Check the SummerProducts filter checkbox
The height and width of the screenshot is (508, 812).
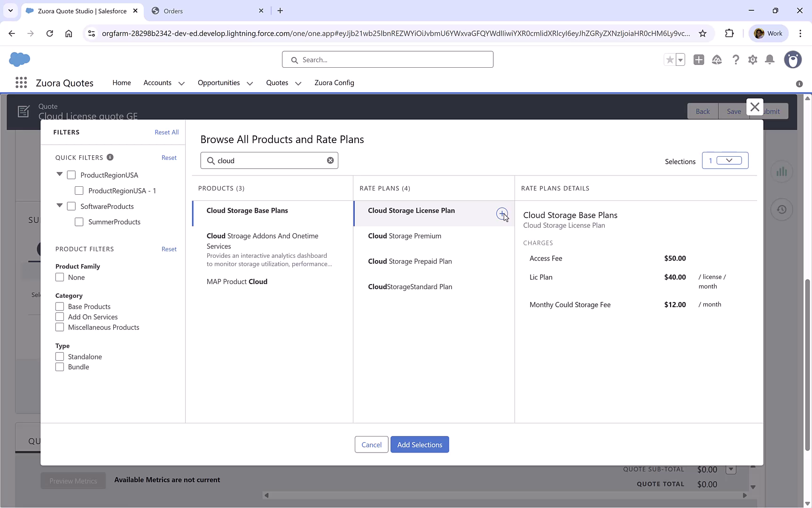pos(79,222)
